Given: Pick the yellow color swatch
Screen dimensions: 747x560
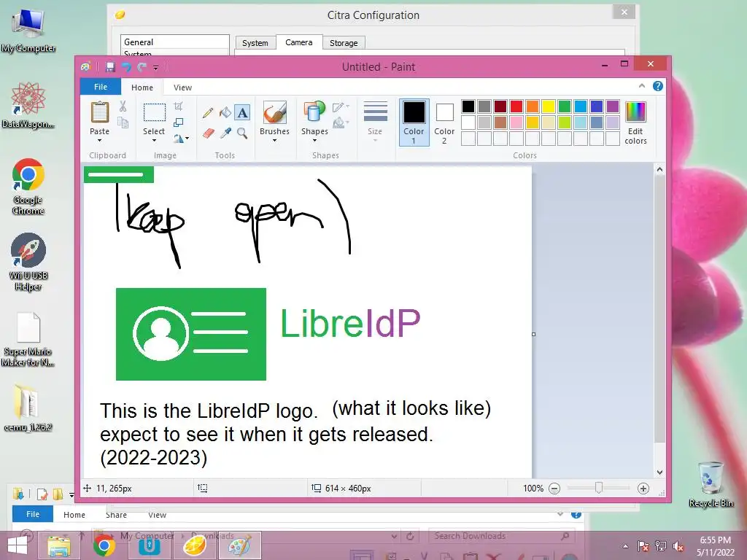Looking at the screenshot, I should point(549,106).
